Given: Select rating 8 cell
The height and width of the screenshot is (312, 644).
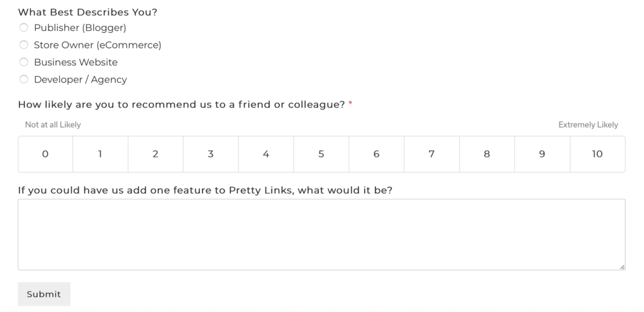Looking at the screenshot, I should 487,154.
